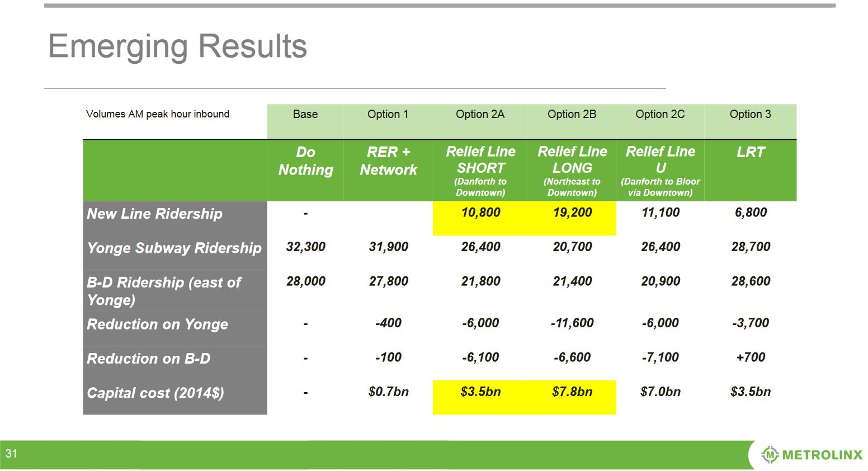Click the Base column header

pos(305,114)
